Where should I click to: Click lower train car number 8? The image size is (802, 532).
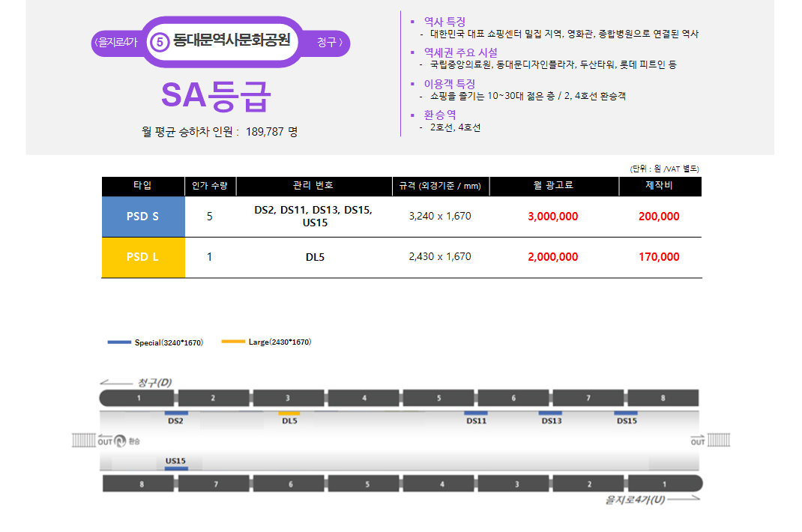point(139,483)
